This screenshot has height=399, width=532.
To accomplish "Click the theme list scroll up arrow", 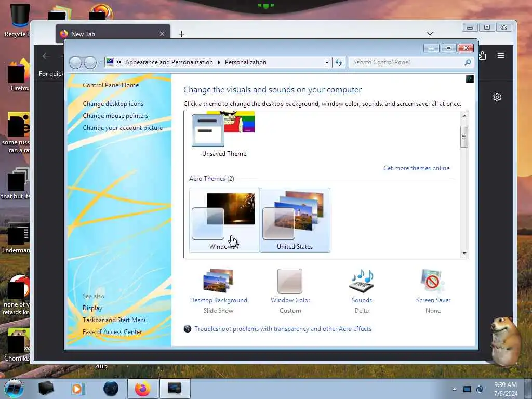I will tap(464, 116).
